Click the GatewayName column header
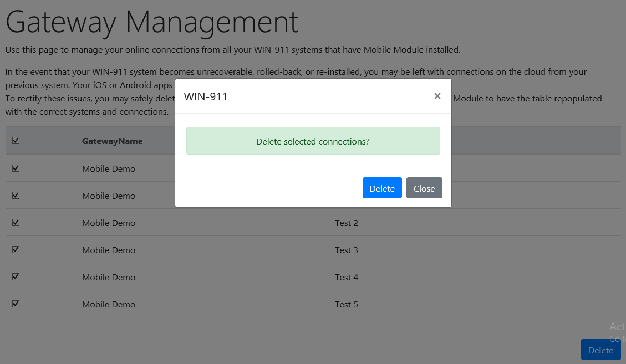This screenshot has width=626, height=364. (112, 141)
